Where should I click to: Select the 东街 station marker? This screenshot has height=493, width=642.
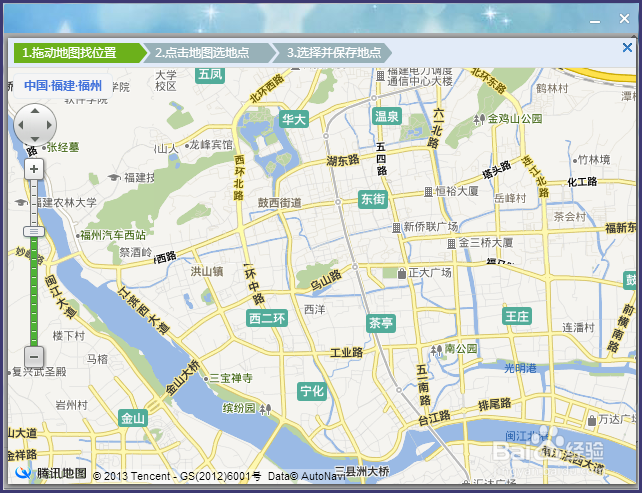[373, 199]
